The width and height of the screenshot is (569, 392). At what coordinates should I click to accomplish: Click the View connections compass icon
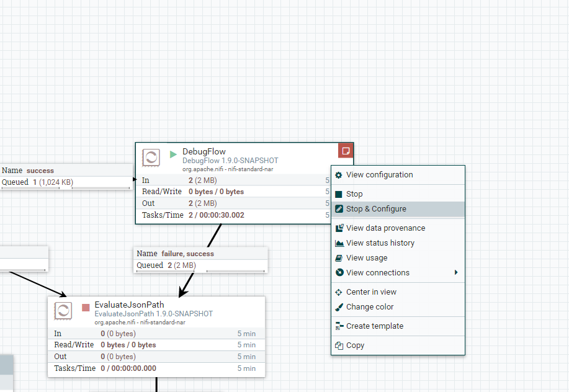tap(339, 273)
